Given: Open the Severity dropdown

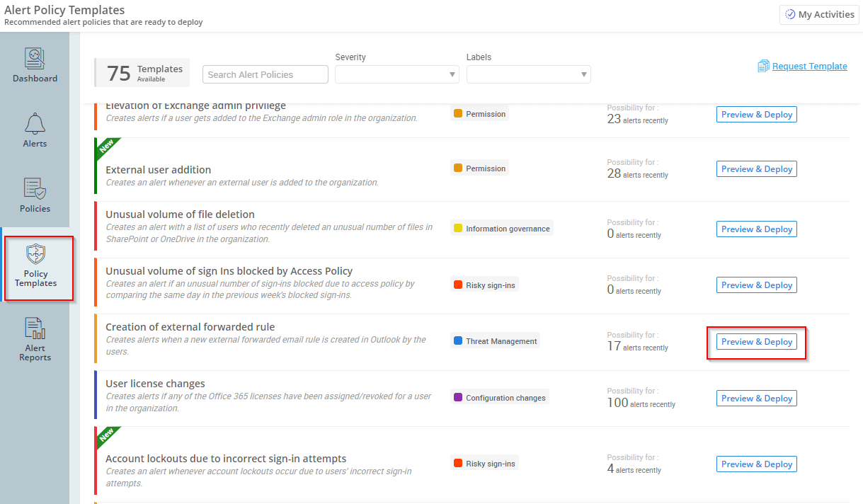Looking at the screenshot, I should tap(396, 74).
